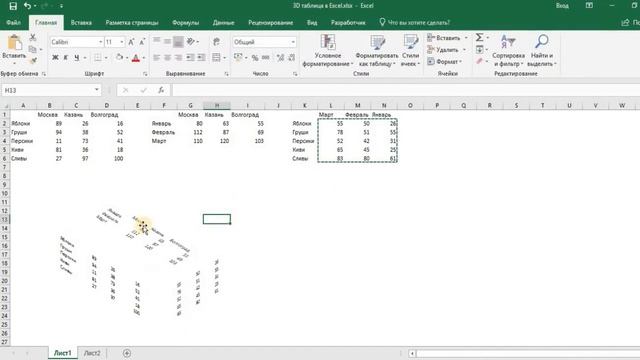Screen dimensions: 640x360
Task: Open Conditional Formatting (Условное форматирование)
Action: pyautogui.click(x=328, y=51)
